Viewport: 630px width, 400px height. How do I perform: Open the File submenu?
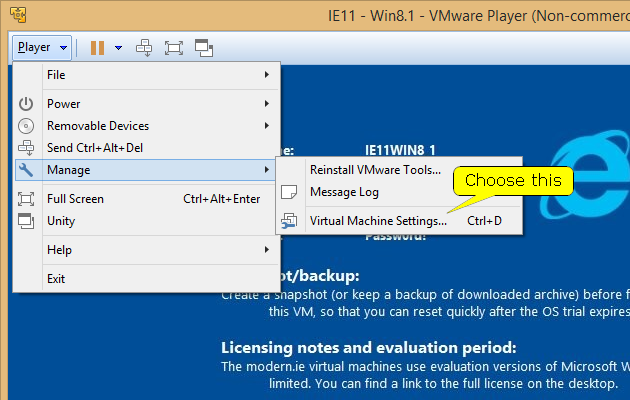click(x=147, y=75)
